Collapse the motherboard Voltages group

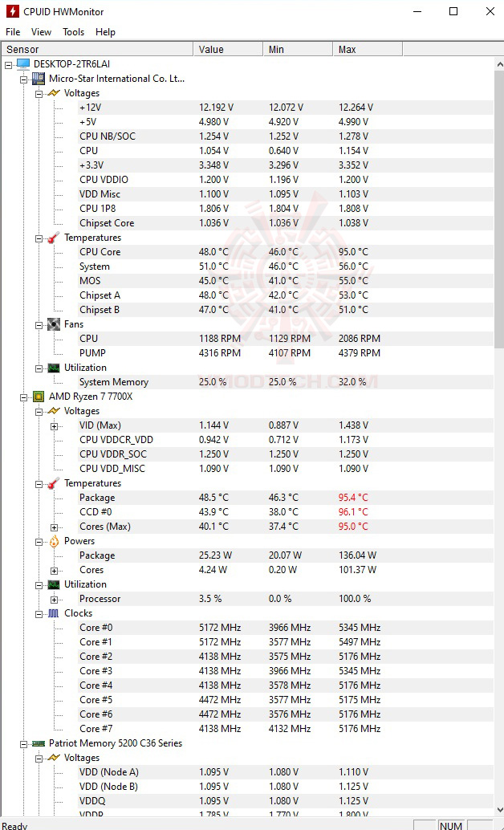39,93
